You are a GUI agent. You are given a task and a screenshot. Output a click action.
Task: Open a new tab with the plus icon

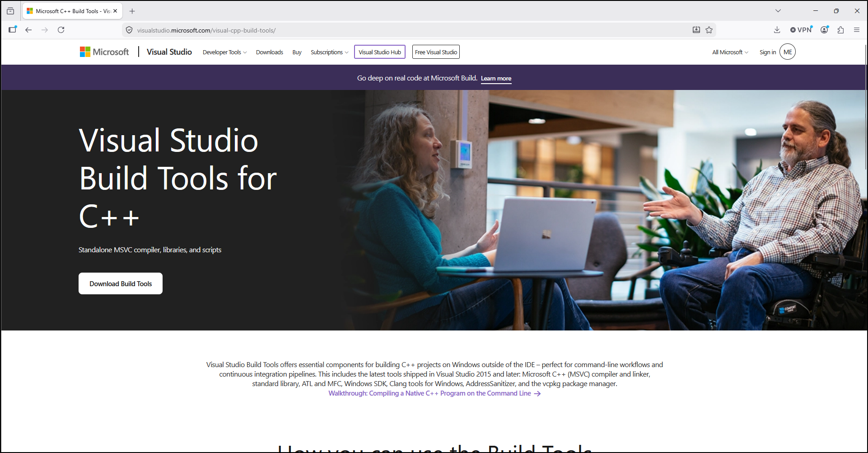(x=132, y=11)
